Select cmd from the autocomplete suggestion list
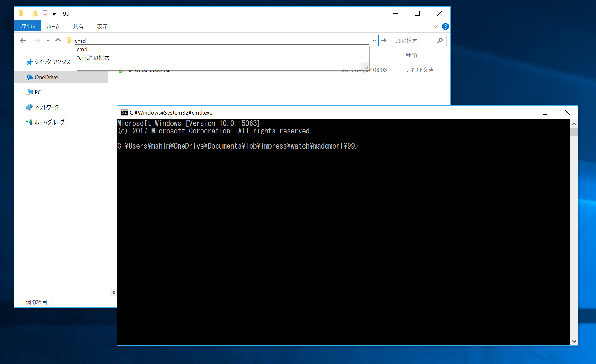The width and height of the screenshot is (596, 364). click(x=82, y=49)
